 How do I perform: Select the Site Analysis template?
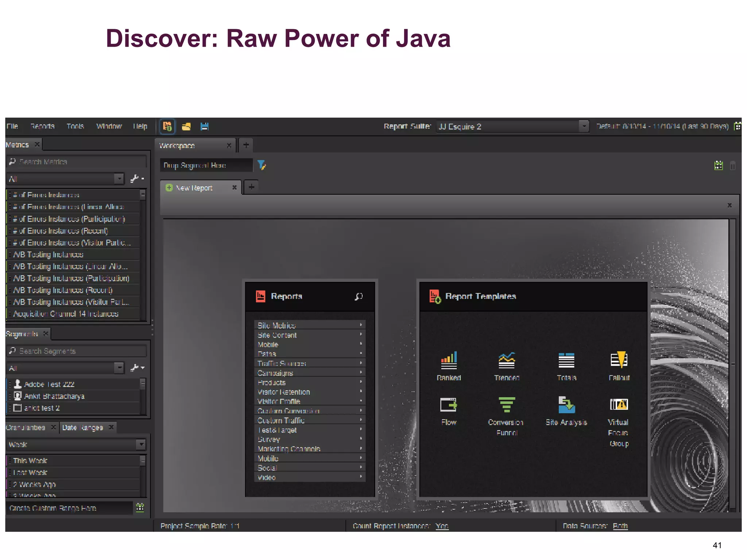coord(566,411)
